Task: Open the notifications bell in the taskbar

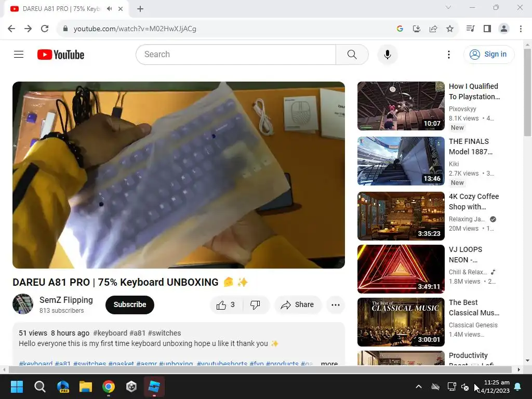Action: click(518, 387)
